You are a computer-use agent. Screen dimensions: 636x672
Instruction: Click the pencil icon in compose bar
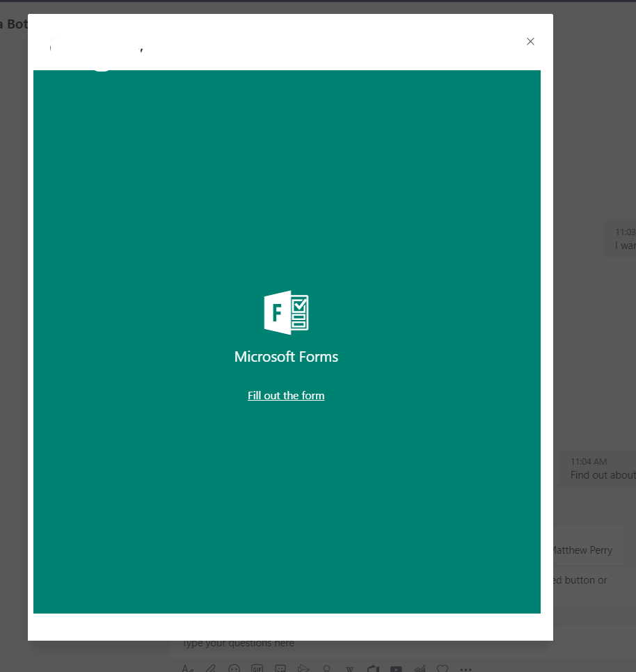[210, 668]
